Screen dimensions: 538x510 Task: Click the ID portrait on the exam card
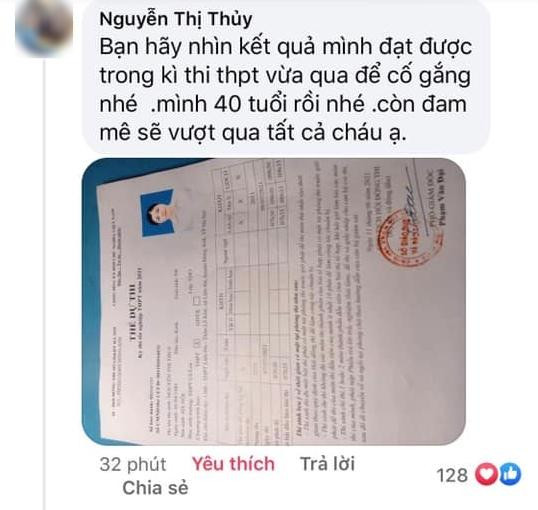coord(160,212)
